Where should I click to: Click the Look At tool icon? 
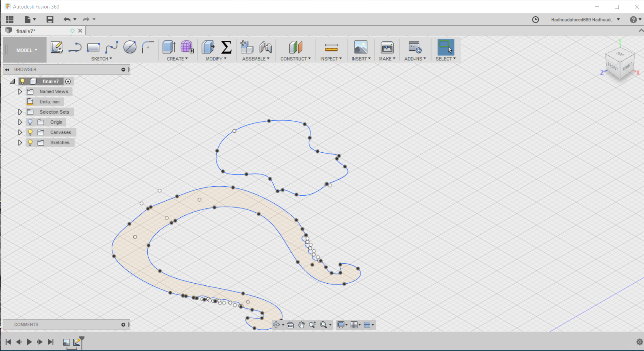pyautogui.click(x=290, y=325)
